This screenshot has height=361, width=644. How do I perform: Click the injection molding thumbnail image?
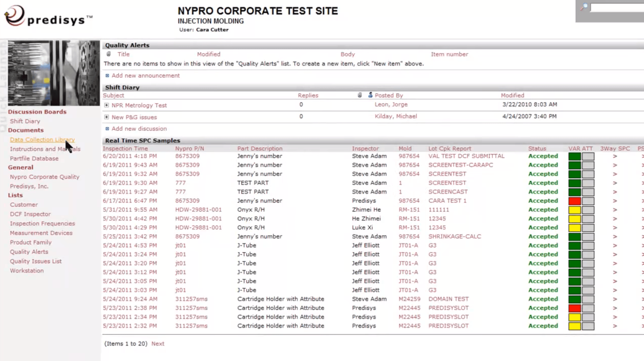coord(54,73)
